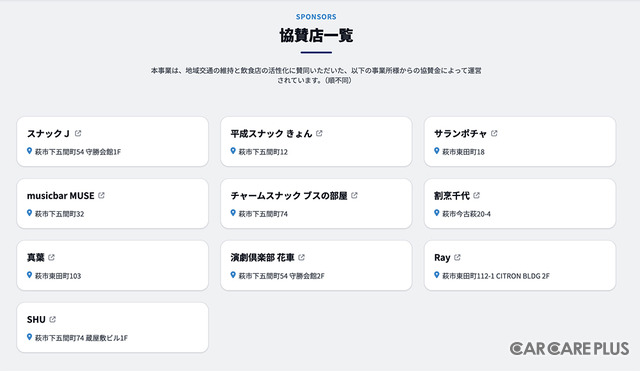Click map pin icon beside 萩市東田町103
The image size is (640, 371).
click(x=29, y=275)
